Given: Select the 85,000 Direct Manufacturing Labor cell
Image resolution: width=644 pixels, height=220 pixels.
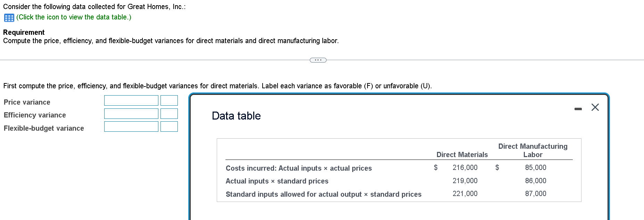Looking at the screenshot, I should [x=535, y=168].
